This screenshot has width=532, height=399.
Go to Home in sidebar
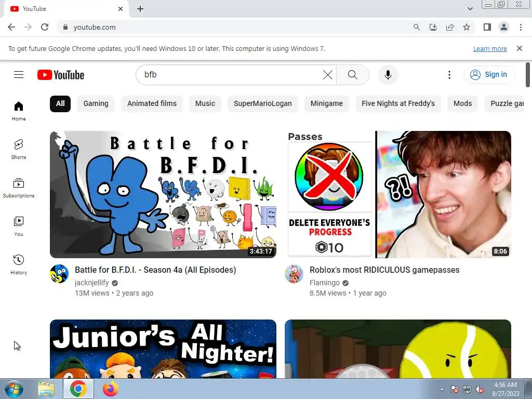(x=19, y=111)
